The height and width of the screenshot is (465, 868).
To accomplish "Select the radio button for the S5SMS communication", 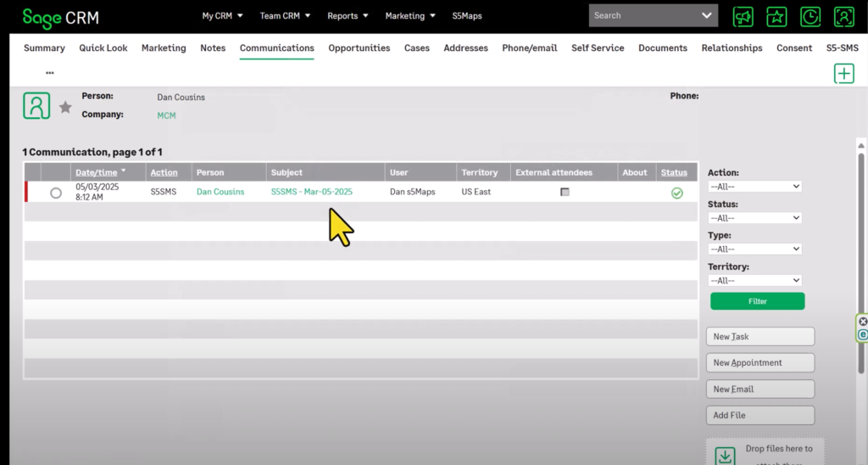I will pos(56,193).
